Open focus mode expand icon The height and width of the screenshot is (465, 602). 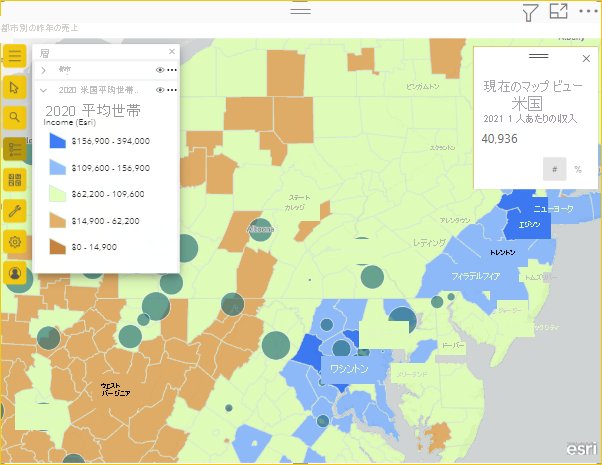coord(559,11)
